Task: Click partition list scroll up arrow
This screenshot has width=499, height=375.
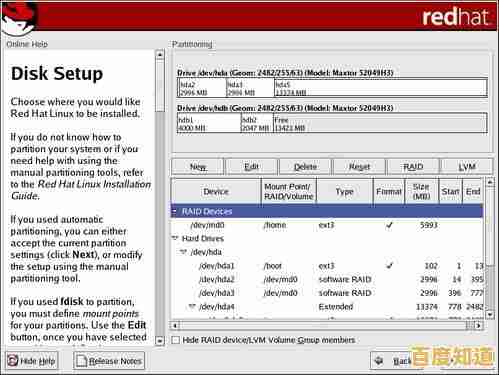Action: (x=490, y=182)
